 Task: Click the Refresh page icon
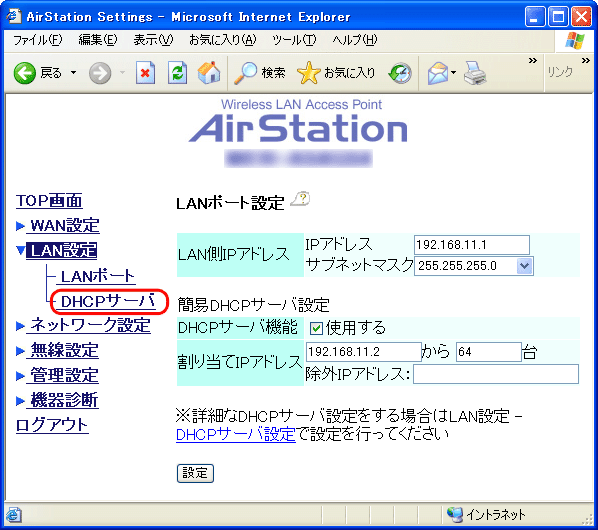pyautogui.click(x=177, y=72)
